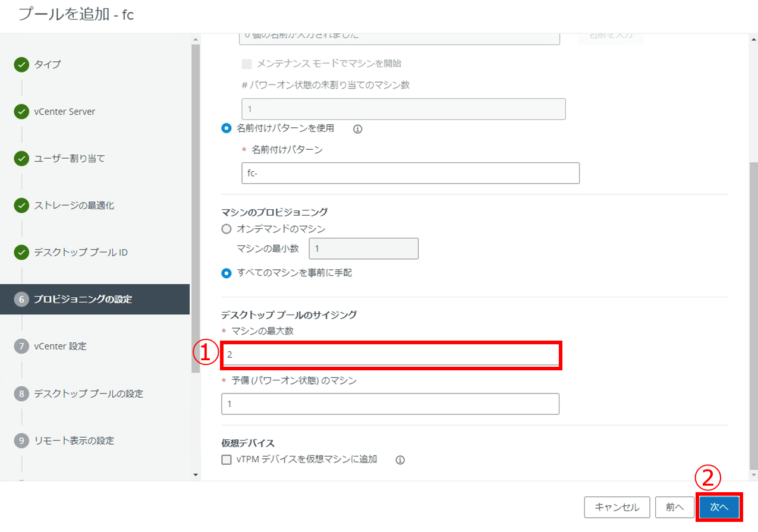The width and height of the screenshot is (758, 532).
Task: Click step 8 number icon for デスクトップ プールの設定
Action: pyautogui.click(x=21, y=394)
